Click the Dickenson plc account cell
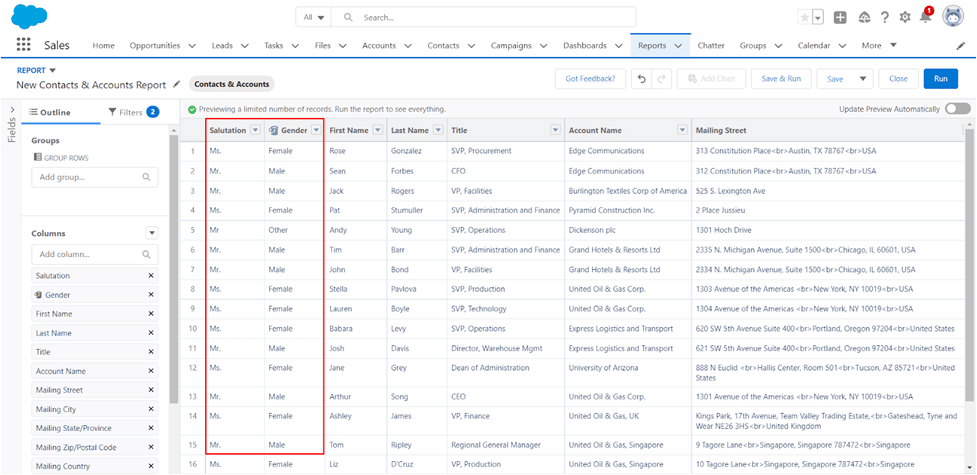This screenshot has width=977, height=475. (627, 230)
